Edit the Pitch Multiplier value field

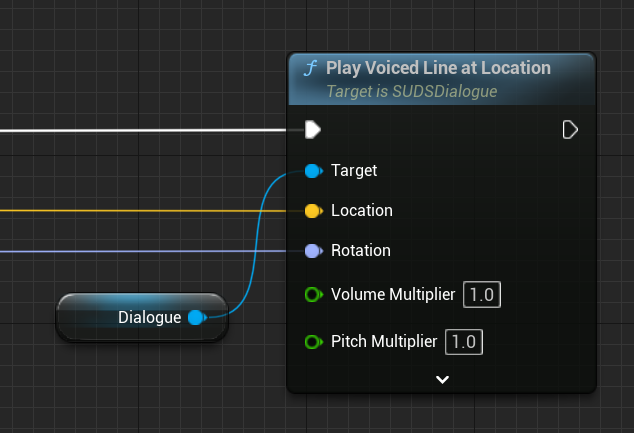tap(464, 342)
